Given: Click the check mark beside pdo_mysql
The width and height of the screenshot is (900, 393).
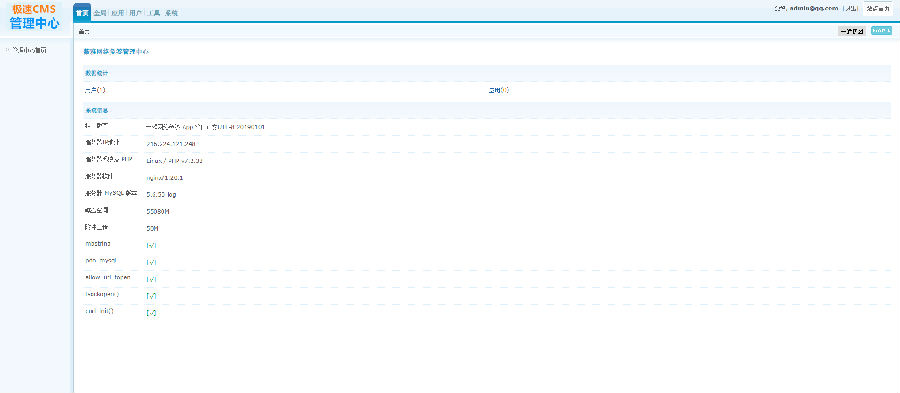Looking at the screenshot, I should [x=152, y=262].
